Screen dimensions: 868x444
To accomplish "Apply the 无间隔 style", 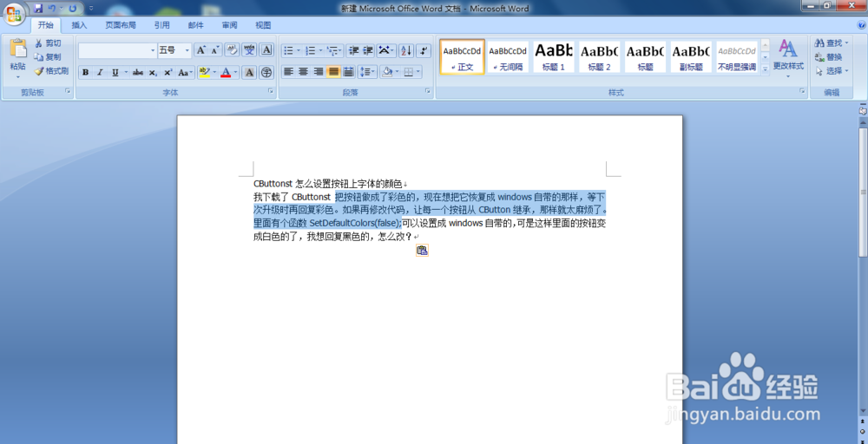I will pyautogui.click(x=508, y=56).
